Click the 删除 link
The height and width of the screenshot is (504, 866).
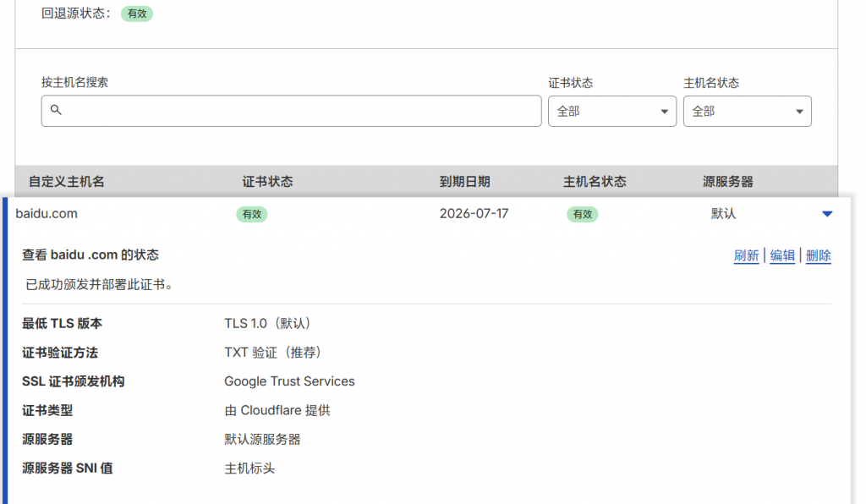coord(818,256)
